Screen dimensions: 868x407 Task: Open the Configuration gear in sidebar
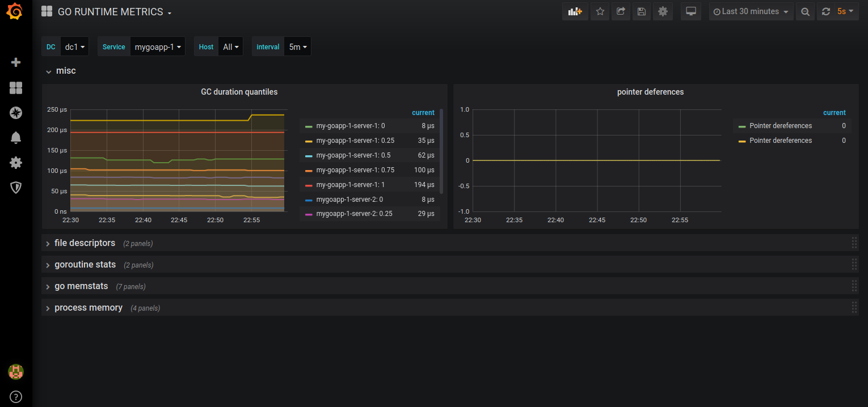point(16,163)
